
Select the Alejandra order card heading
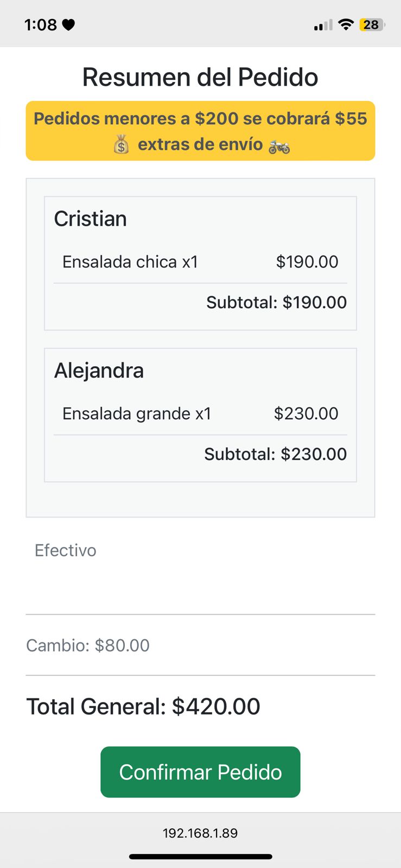click(x=99, y=371)
